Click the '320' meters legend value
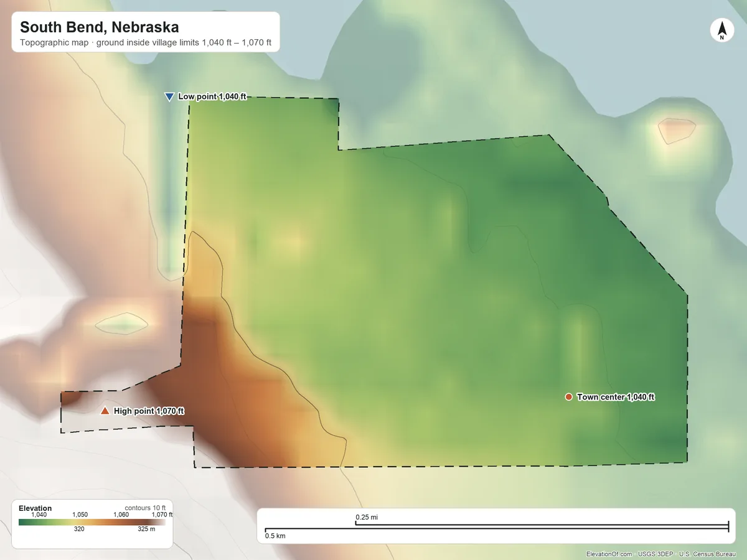Image resolution: width=747 pixels, height=560 pixels. 79,530
